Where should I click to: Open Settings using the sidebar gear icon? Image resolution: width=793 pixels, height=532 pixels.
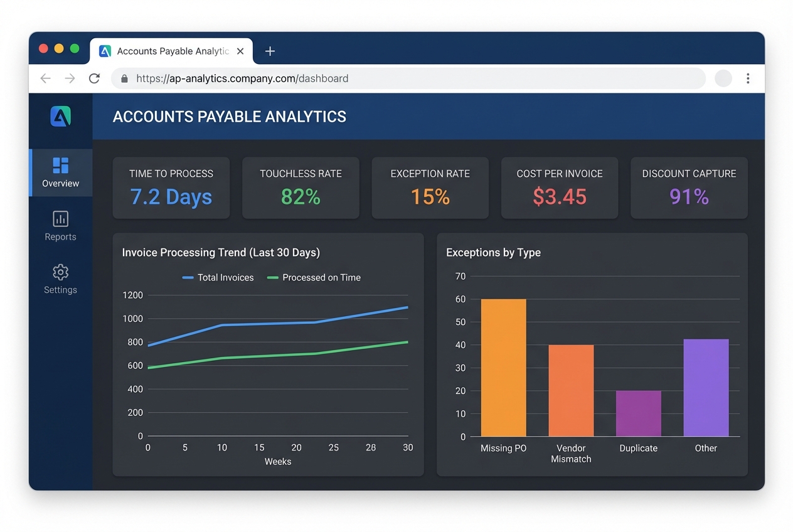60,280
